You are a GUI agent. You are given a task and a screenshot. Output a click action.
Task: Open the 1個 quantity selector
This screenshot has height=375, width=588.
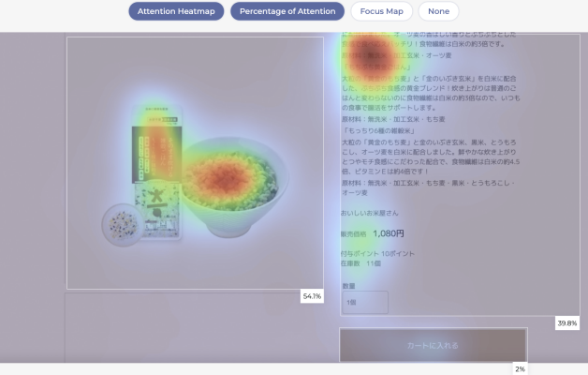pos(364,303)
